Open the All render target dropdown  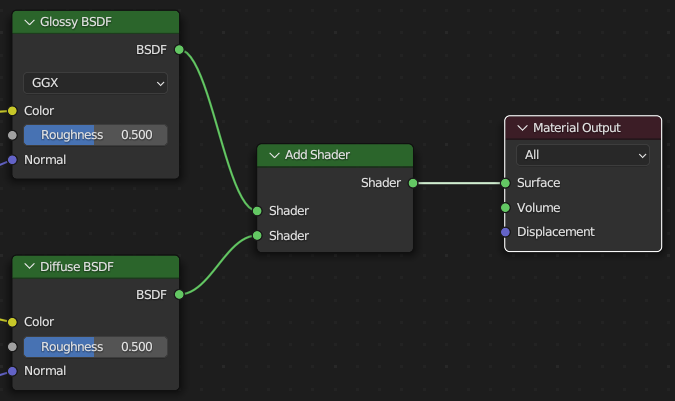point(583,155)
